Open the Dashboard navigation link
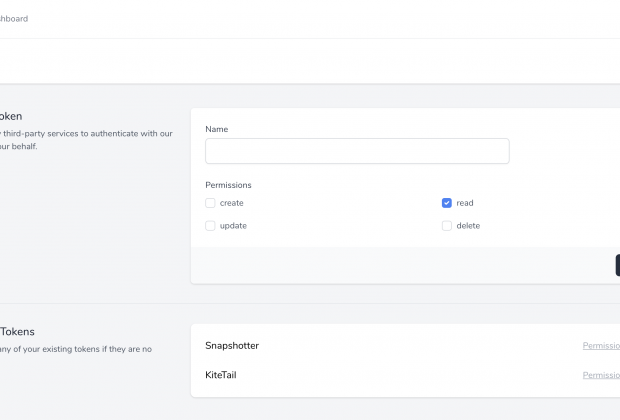Viewport: 620px width, 420px height. point(14,19)
